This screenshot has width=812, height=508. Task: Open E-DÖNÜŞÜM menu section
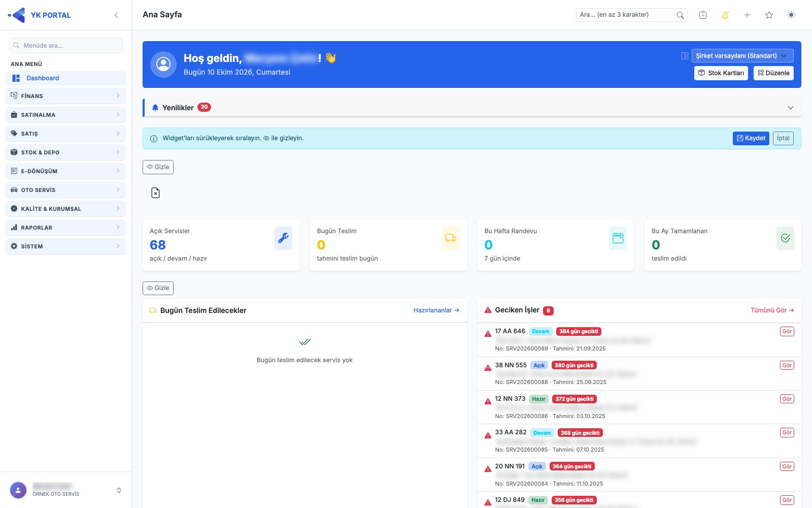66,171
